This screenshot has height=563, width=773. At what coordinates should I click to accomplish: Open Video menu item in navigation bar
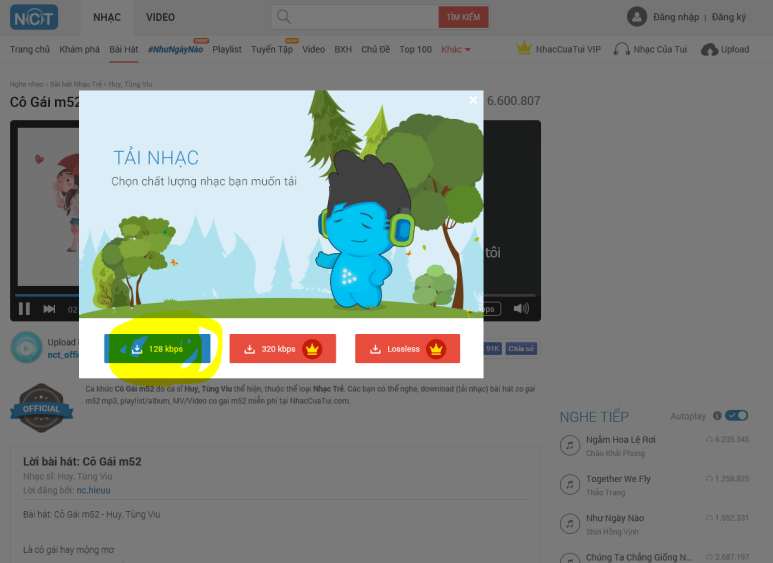[x=314, y=49]
